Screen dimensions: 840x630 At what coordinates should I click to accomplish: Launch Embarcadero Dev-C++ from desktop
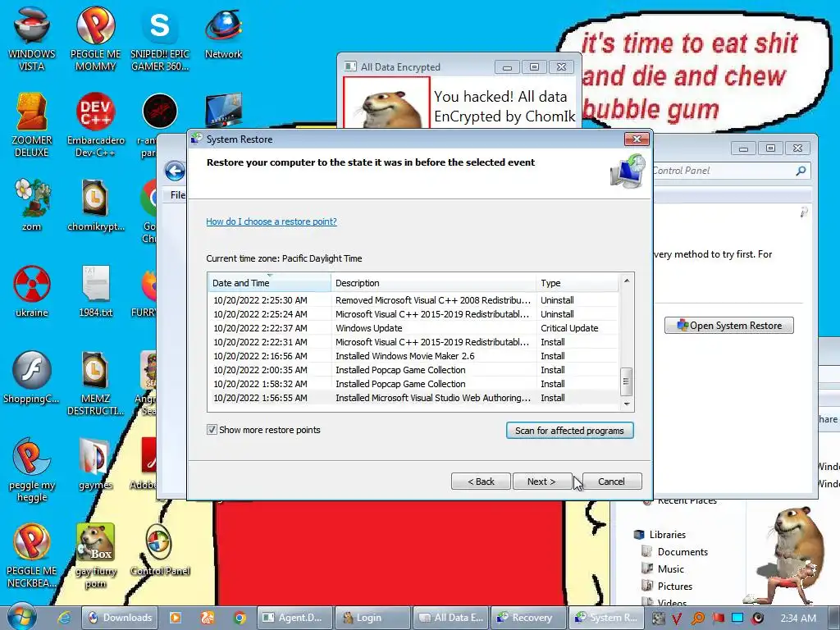[95, 125]
